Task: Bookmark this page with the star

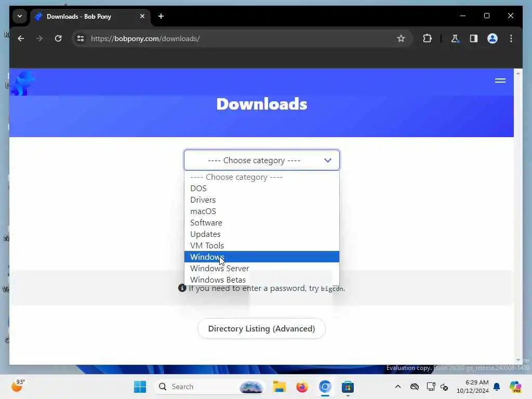Action: [401, 38]
